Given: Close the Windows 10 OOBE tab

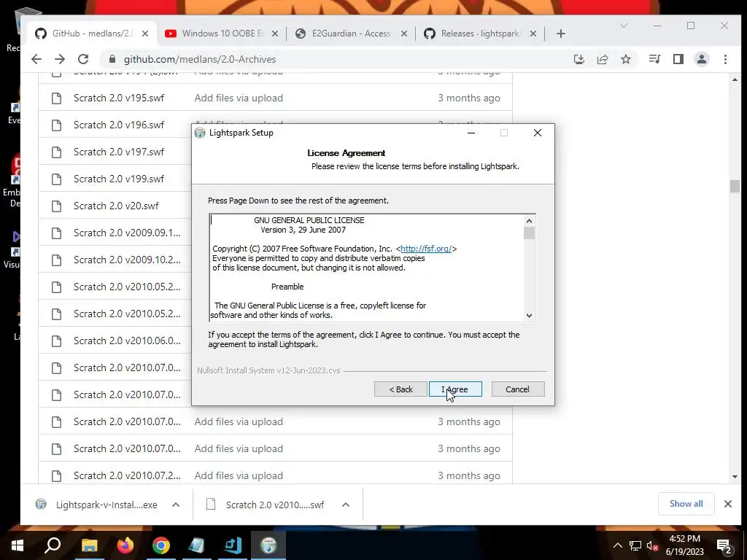Looking at the screenshot, I should click(275, 34).
